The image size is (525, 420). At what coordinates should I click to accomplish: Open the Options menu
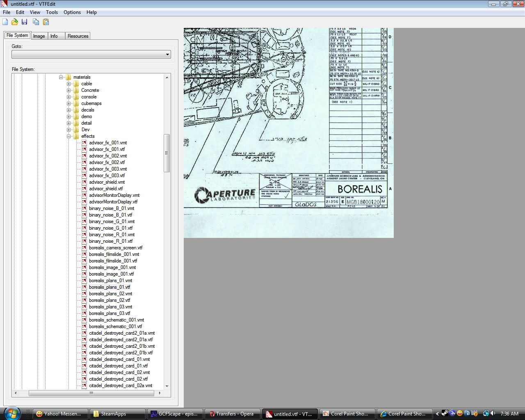[x=72, y=12]
